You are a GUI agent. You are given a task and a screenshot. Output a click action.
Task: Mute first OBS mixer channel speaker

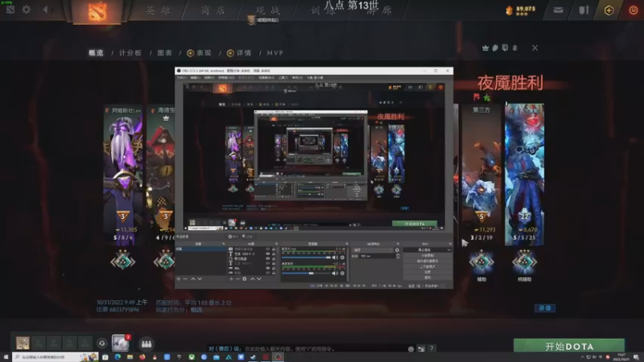335,257
